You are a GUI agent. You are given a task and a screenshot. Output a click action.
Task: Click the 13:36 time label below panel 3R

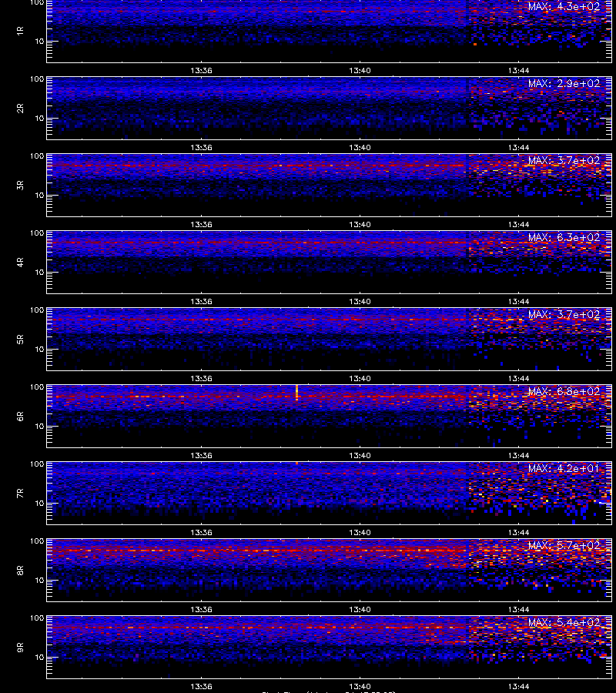(201, 225)
